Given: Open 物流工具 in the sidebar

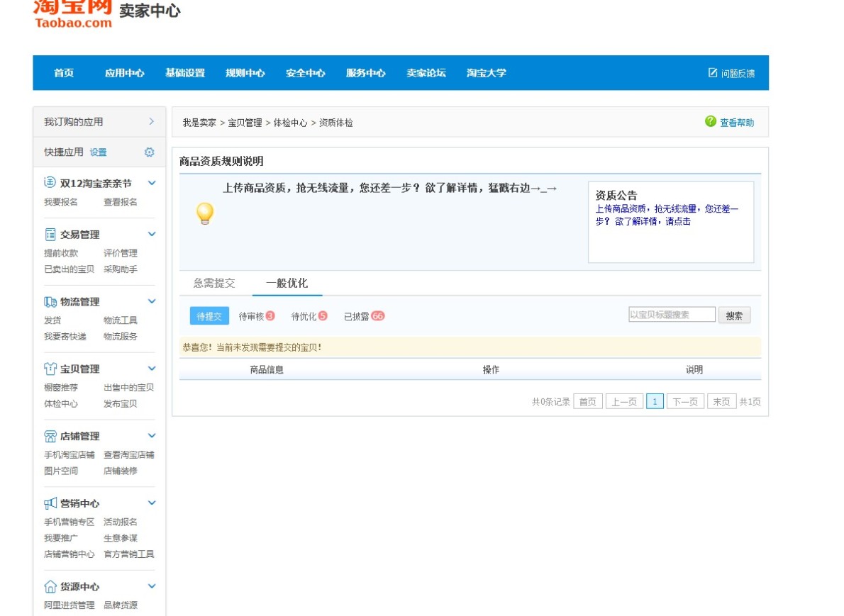Looking at the screenshot, I should 121,320.
